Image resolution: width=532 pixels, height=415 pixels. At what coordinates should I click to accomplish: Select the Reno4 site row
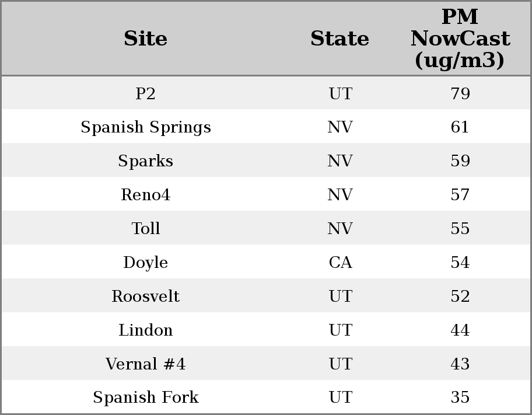pos(145,195)
